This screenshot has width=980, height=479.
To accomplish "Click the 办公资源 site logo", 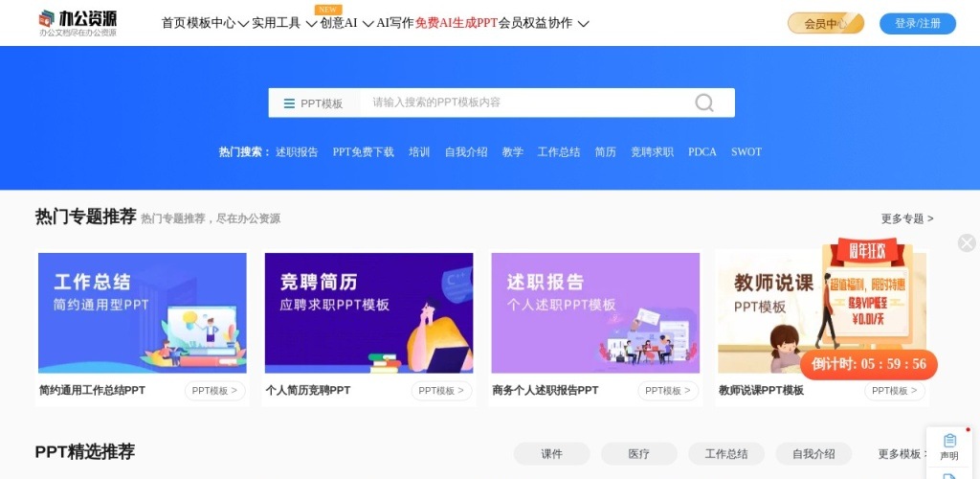I will point(78,23).
